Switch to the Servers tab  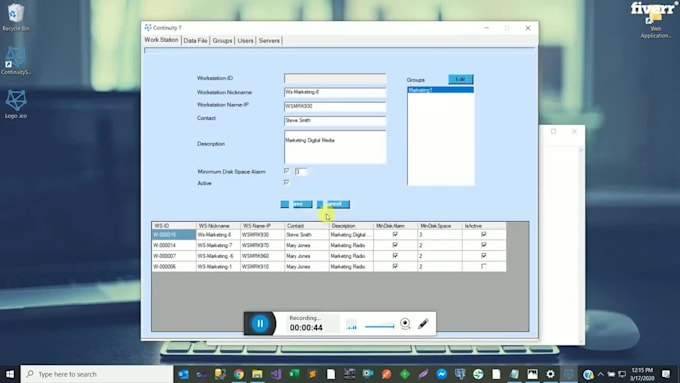pos(269,40)
